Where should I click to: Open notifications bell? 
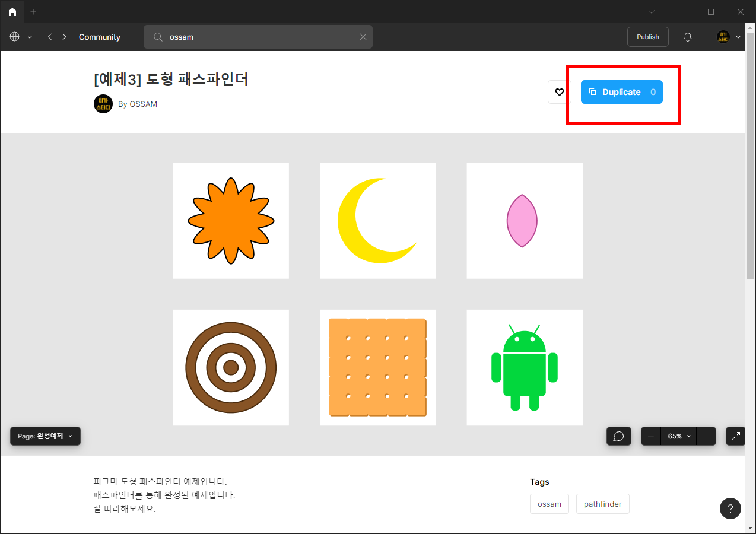tap(688, 37)
